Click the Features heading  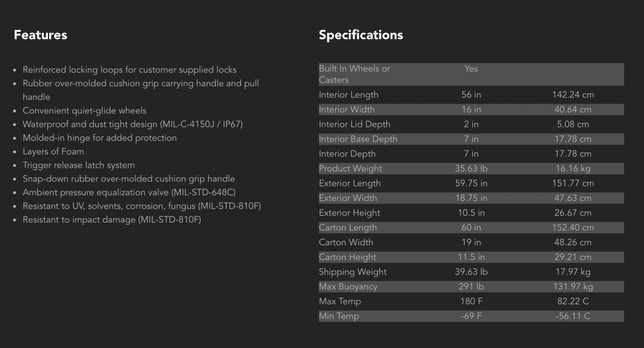(x=40, y=35)
